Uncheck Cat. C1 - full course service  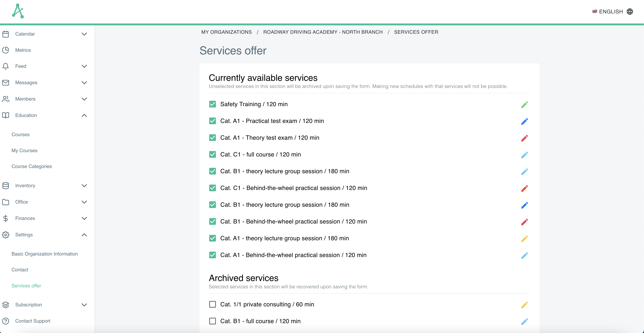pyautogui.click(x=212, y=154)
